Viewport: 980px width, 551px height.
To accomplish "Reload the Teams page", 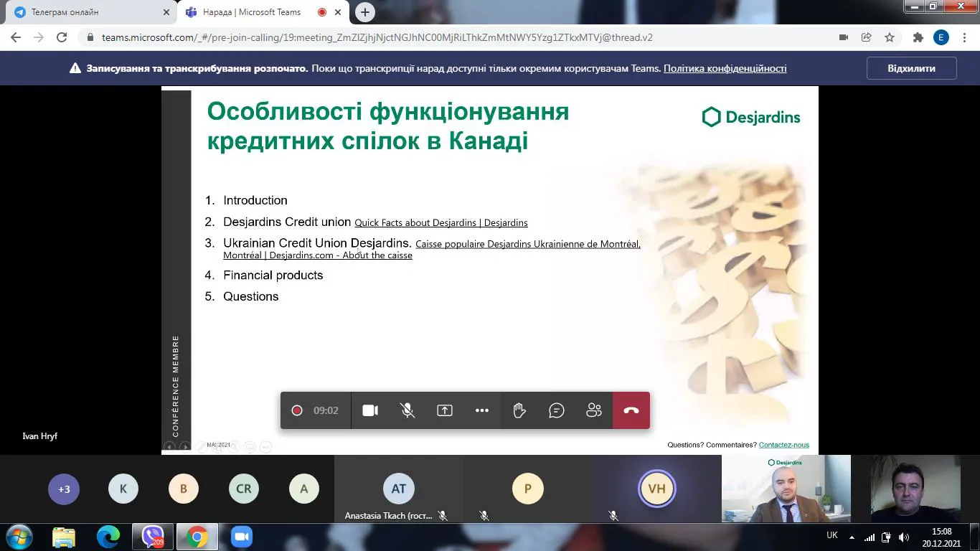I will click(62, 37).
